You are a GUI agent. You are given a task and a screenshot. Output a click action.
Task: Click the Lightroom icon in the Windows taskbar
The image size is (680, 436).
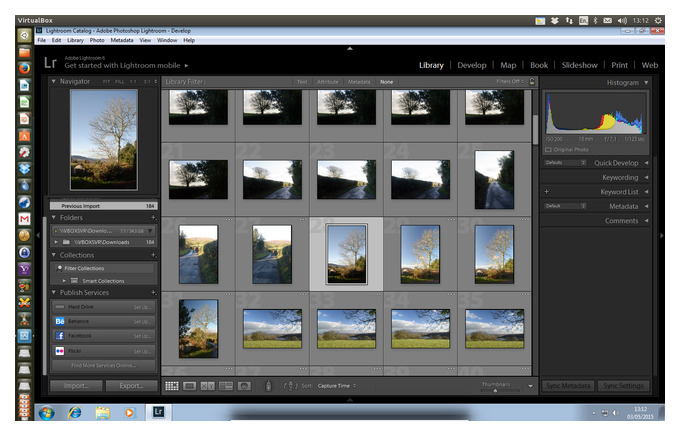pyautogui.click(x=158, y=412)
